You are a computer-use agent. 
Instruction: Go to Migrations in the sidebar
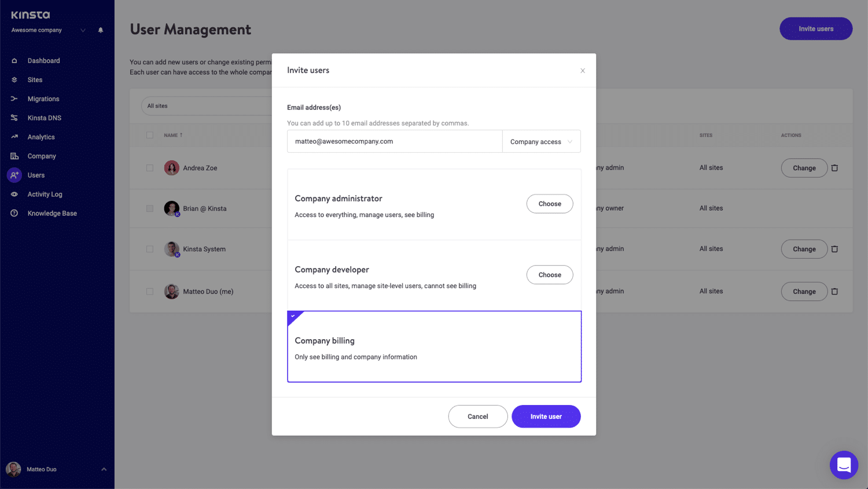43,99
